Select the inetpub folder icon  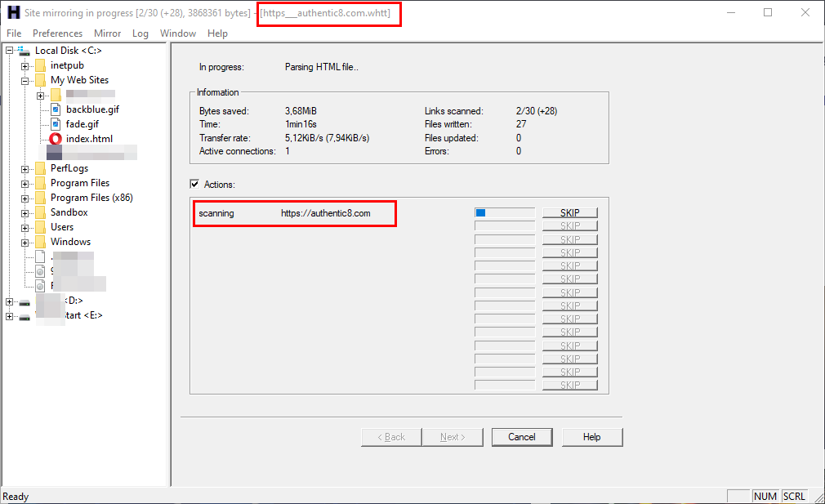pyautogui.click(x=40, y=65)
